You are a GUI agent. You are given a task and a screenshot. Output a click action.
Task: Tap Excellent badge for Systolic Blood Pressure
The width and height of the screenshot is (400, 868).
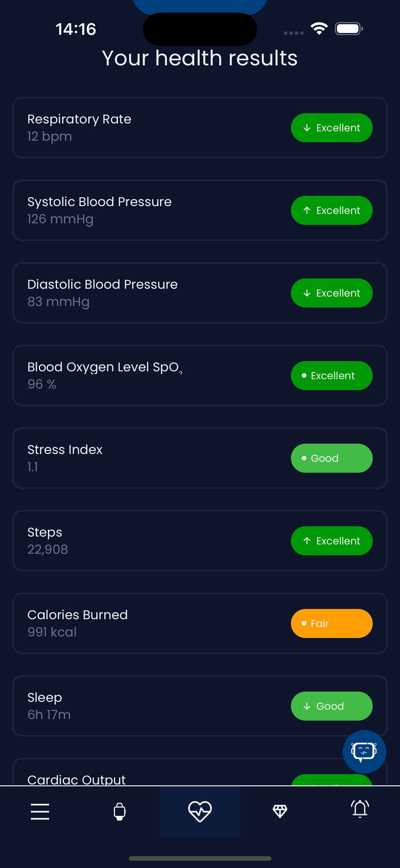pyautogui.click(x=332, y=210)
